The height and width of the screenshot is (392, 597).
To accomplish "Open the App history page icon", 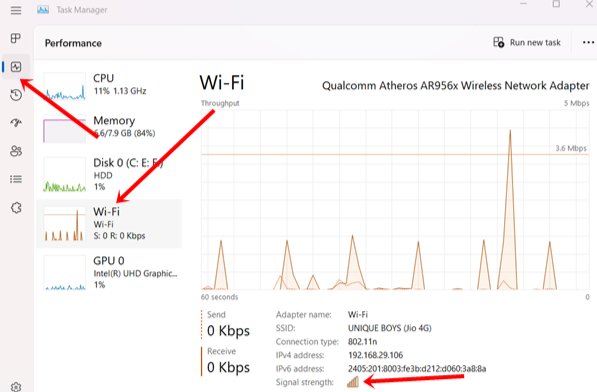I will point(16,95).
